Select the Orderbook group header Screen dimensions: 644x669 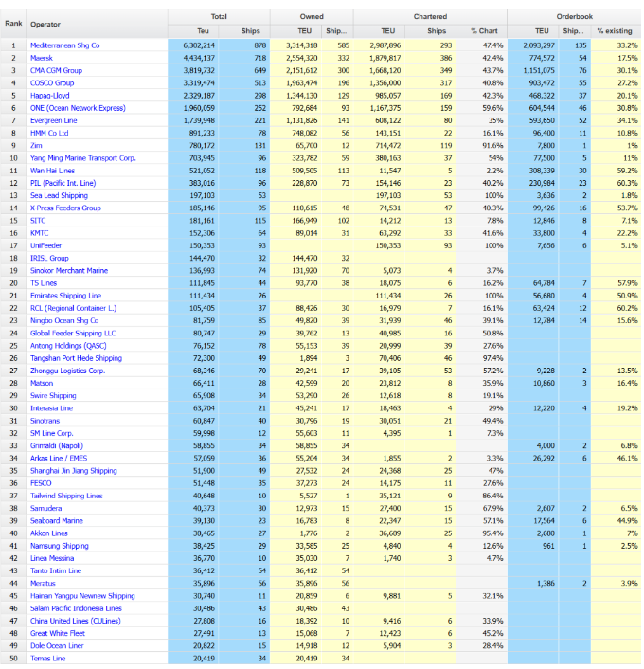574,17
